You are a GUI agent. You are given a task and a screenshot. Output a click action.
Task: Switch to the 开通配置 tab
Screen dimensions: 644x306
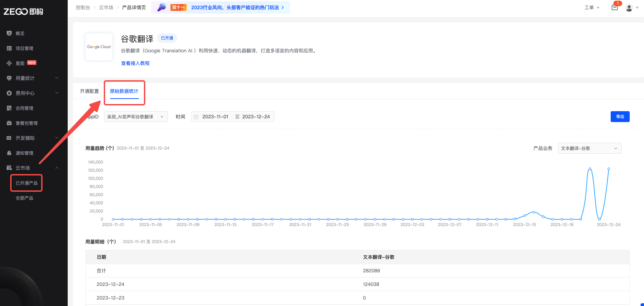tap(89, 91)
